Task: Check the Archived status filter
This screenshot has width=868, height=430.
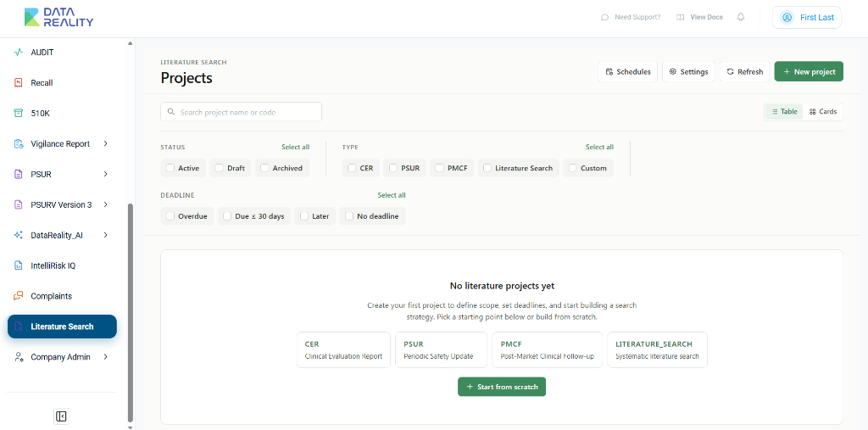Action: click(264, 168)
